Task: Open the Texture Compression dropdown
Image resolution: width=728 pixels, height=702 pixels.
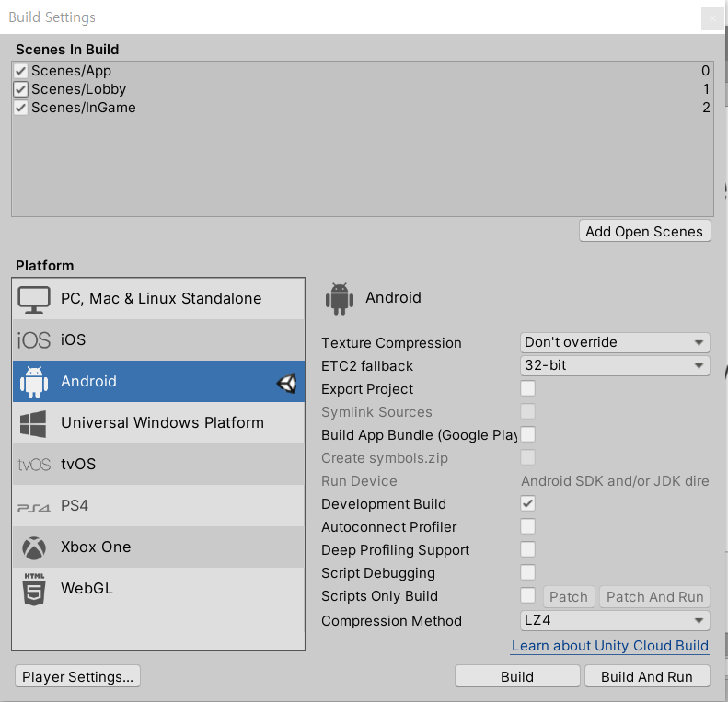Action: (615, 342)
